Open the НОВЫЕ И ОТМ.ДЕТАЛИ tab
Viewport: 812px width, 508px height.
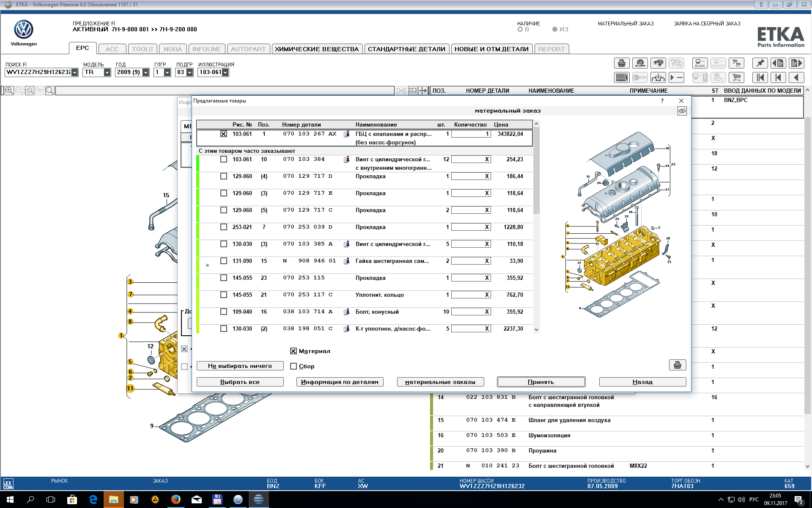coord(491,49)
